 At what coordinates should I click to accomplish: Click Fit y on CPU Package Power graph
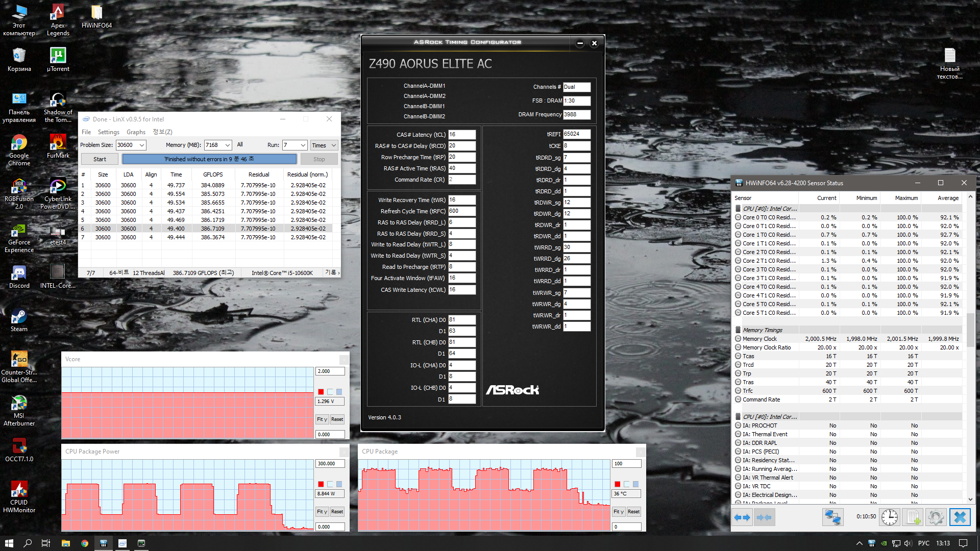[x=322, y=512]
